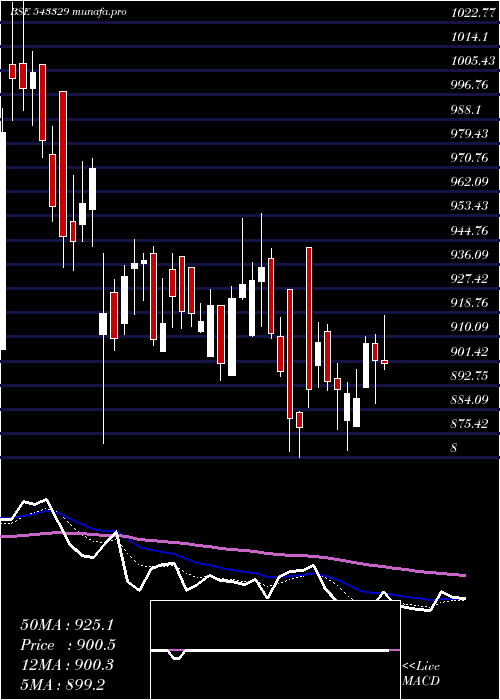Click the 50MA : 925.1 reading
This screenshot has height=700, width=500.
click(x=66, y=625)
